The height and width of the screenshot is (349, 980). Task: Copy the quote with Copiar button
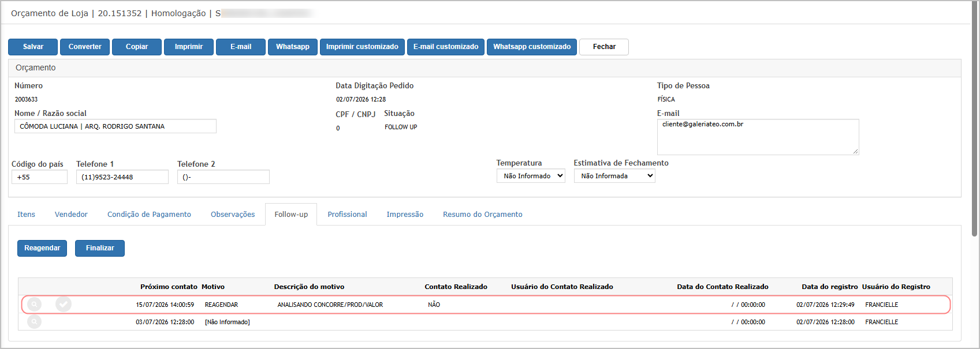pos(137,47)
